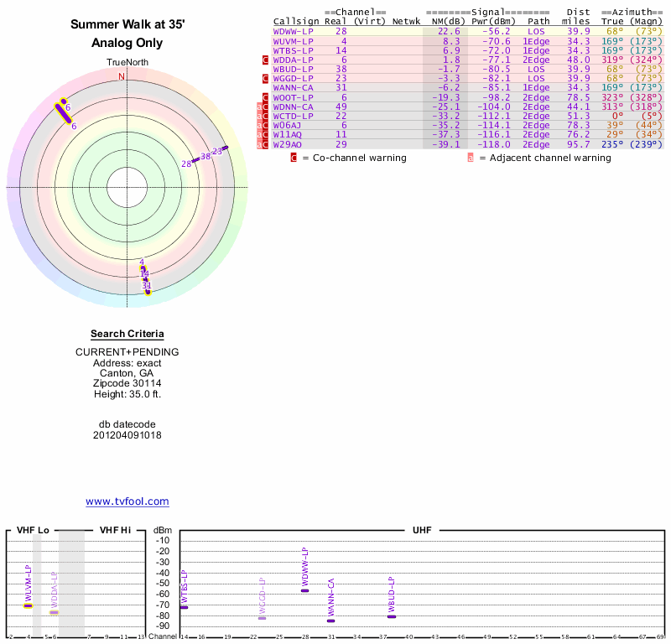Click the Summer Walk at 35' title

[x=127, y=24]
